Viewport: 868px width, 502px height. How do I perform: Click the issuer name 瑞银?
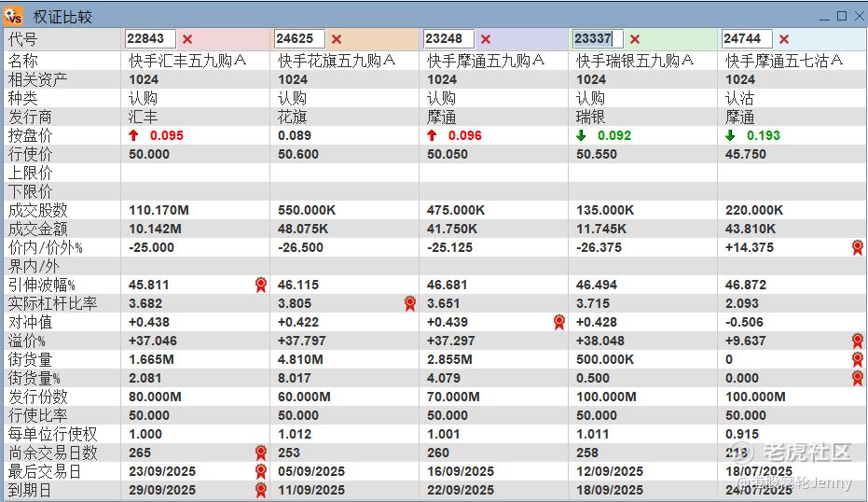[x=591, y=117]
